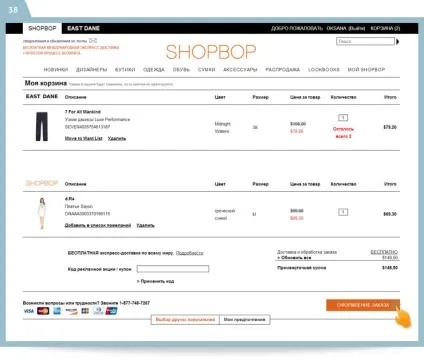Open the Одежда menu
Image resolution: width=424 pixels, height=360 pixels.
154,70
